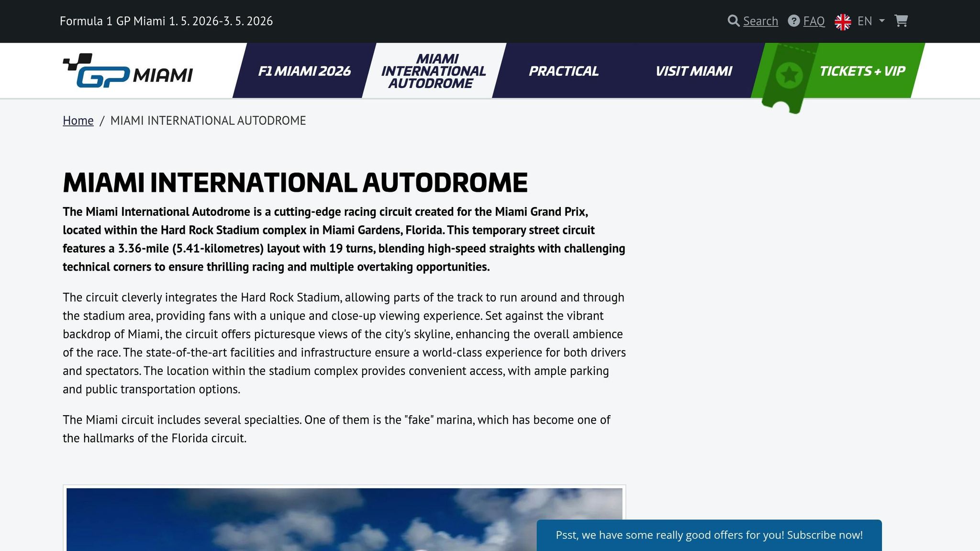Click the subscribe offers banner
Image resolution: width=980 pixels, height=551 pixels.
709,535
